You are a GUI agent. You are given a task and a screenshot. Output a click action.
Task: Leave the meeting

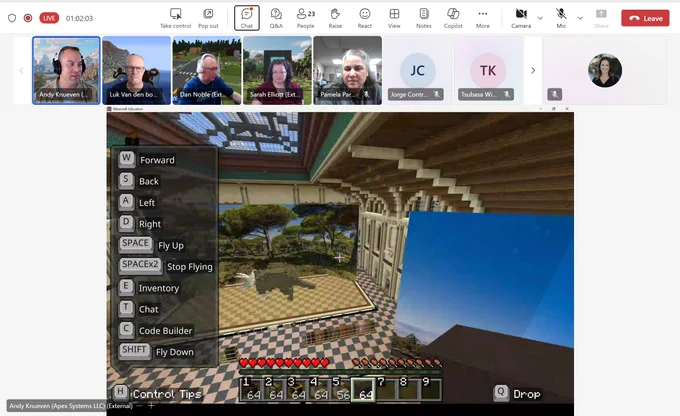(x=645, y=18)
